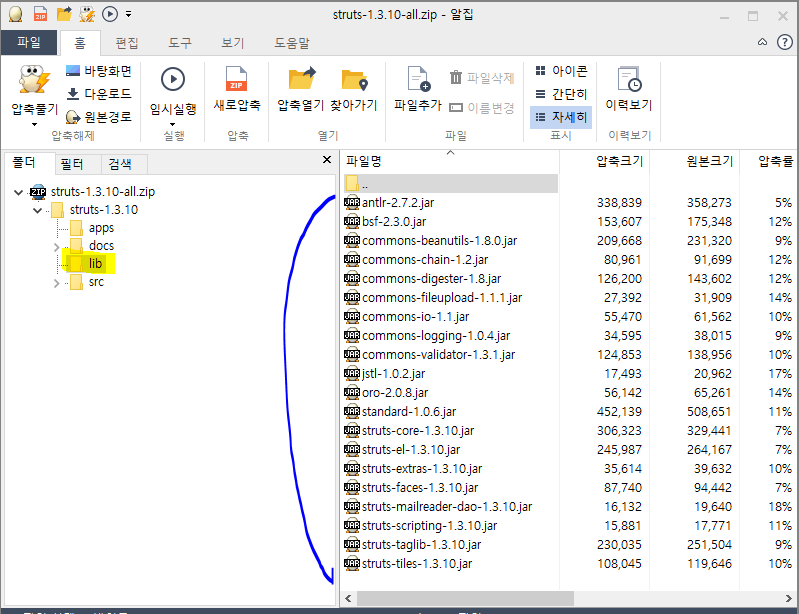
Task: Click the JAR icon of oro-2.0.8.jar
Action: (x=352, y=392)
